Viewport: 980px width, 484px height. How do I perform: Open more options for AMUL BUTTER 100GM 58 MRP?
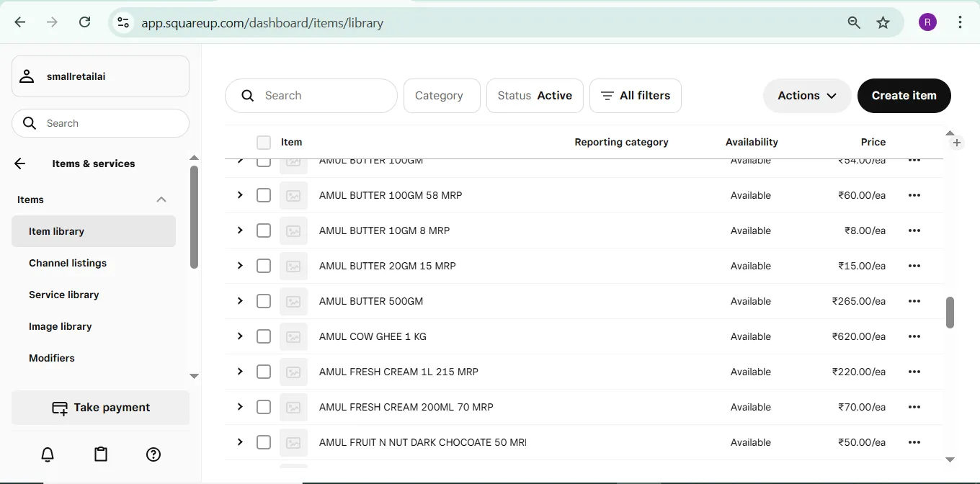tap(914, 195)
